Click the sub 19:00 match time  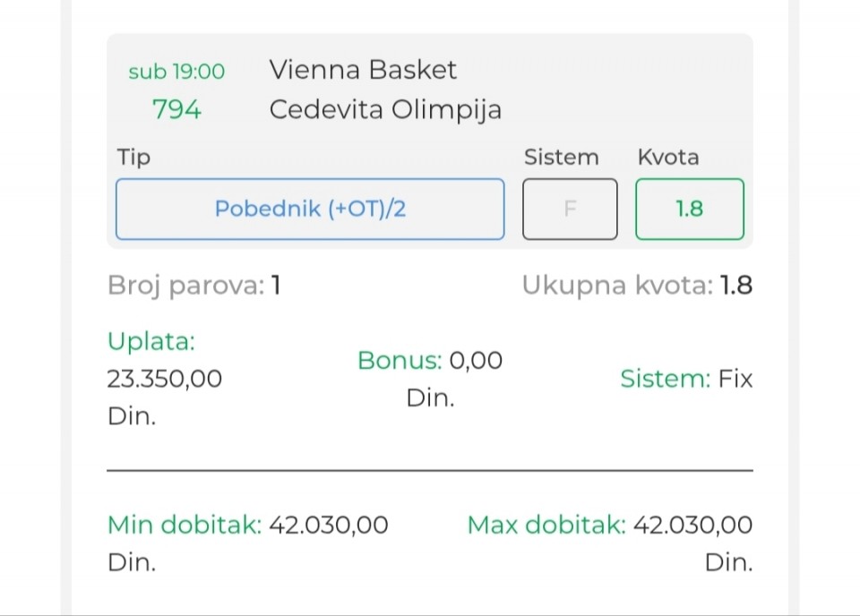point(176,72)
